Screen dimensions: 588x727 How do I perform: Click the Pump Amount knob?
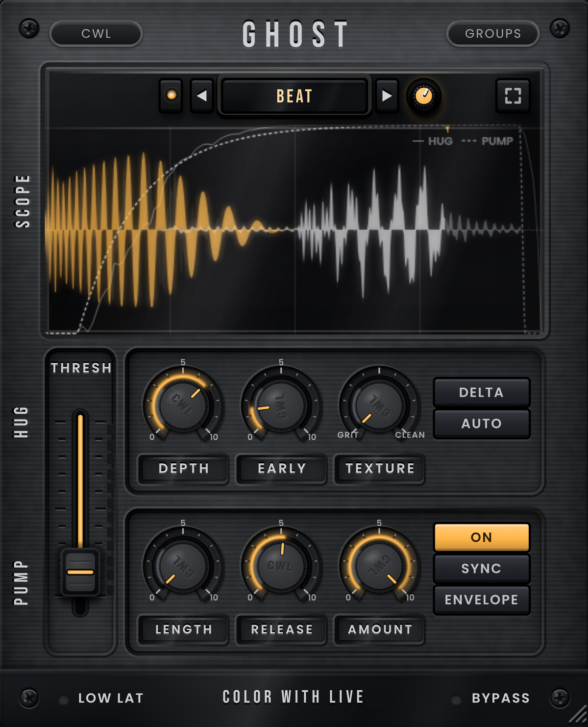click(379, 566)
